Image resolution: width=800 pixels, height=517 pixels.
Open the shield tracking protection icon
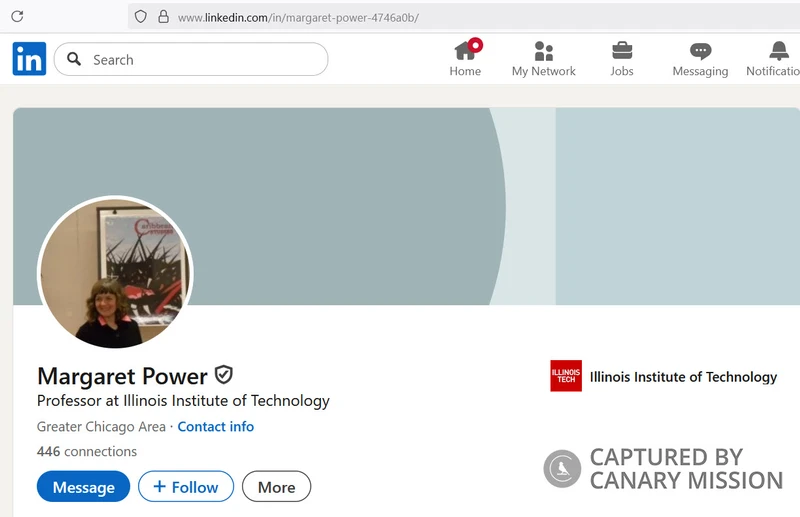[141, 17]
